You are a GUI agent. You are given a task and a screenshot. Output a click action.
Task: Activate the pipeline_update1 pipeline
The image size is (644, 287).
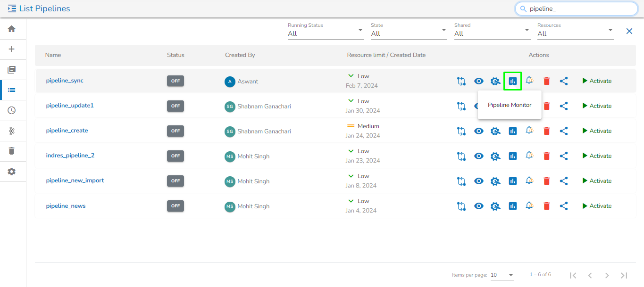(596, 106)
